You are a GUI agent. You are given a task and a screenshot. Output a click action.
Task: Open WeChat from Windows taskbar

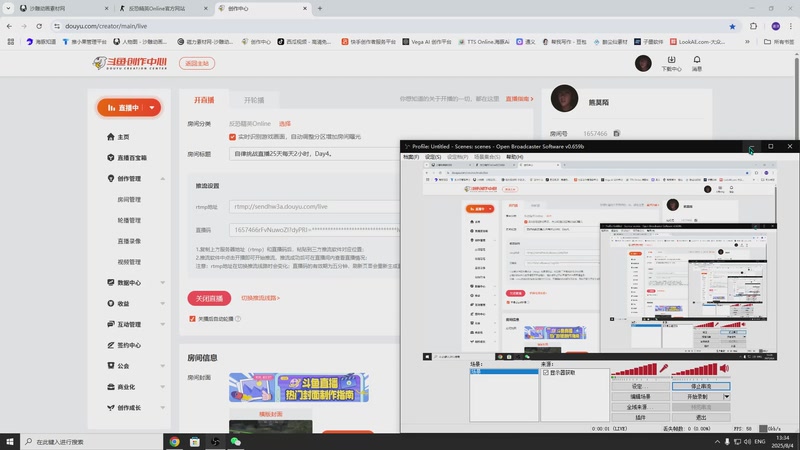click(x=235, y=442)
